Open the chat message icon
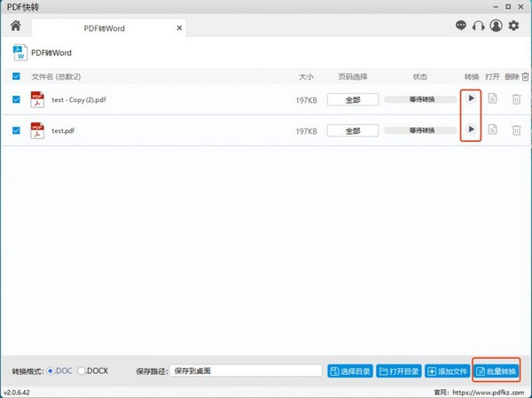This screenshot has width=532, height=398. (460, 27)
